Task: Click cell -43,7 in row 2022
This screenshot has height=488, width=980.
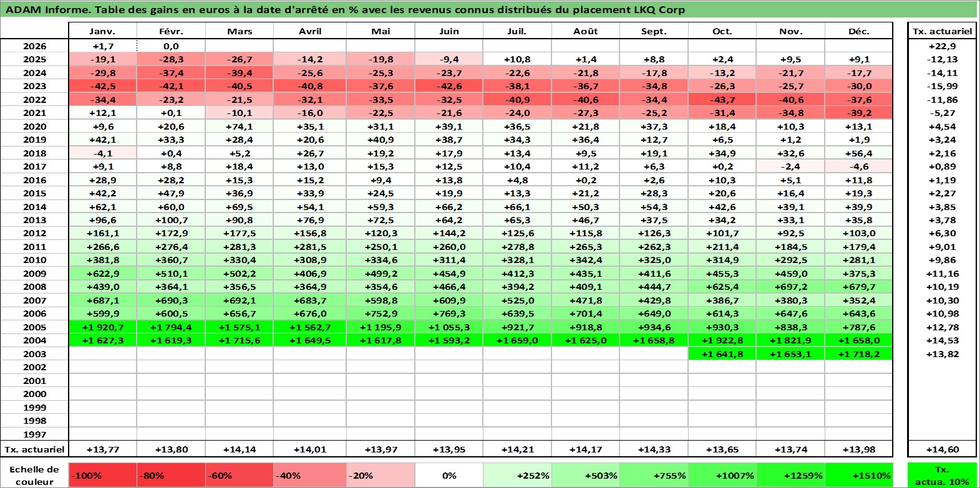Action: pyautogui.click(x=722, y=100)
